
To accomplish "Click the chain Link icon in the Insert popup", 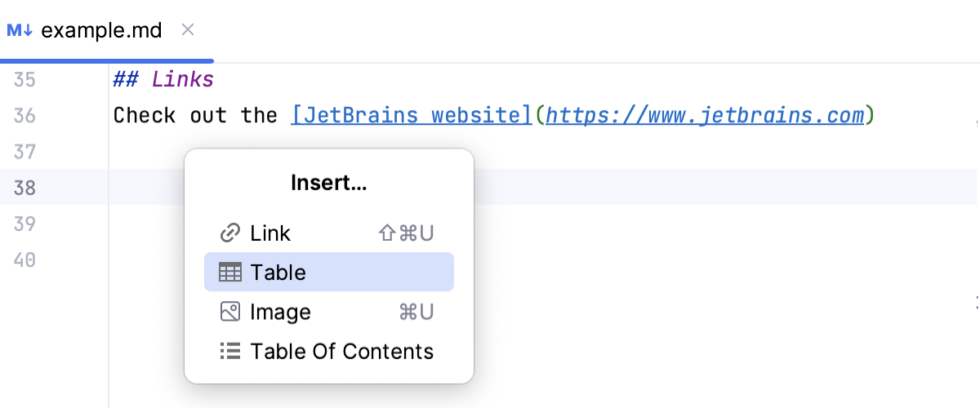I will (230, 233).
